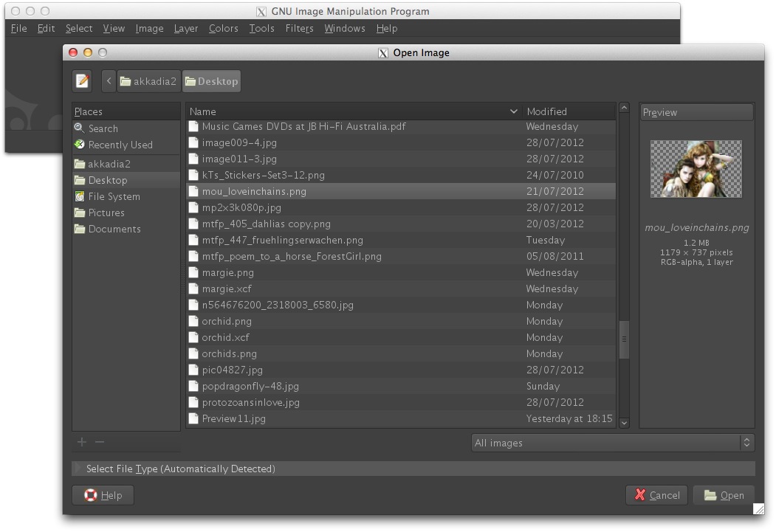The height and width of the screenshot is (532, 776).
Task: Select orchids.png in file list
Action: [x=401, y=353]
